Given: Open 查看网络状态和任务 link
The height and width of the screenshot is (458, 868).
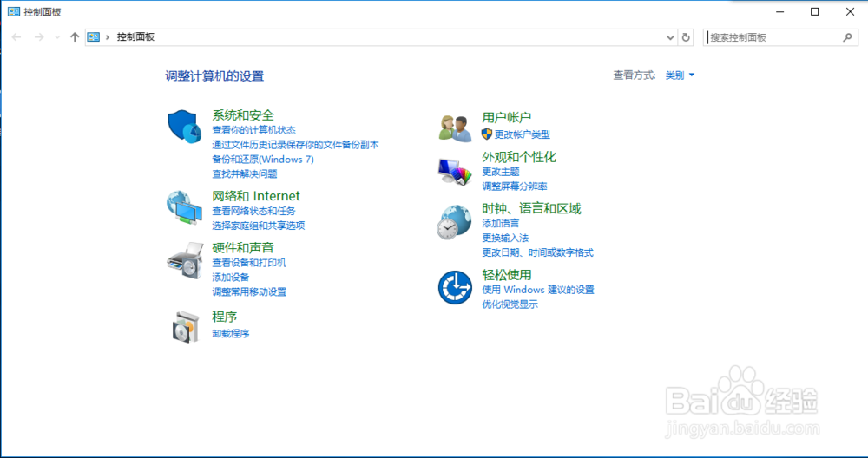Looking at the screenshot, I should [254, 211].
